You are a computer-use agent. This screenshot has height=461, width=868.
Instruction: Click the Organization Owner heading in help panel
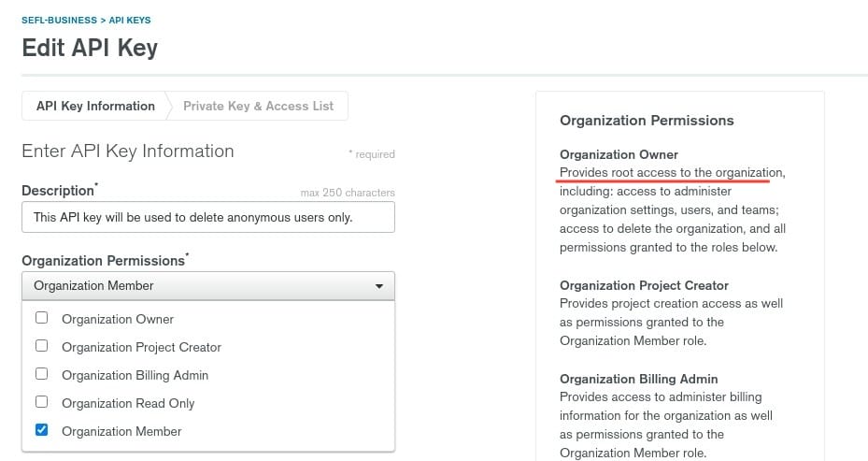[619, 154]
